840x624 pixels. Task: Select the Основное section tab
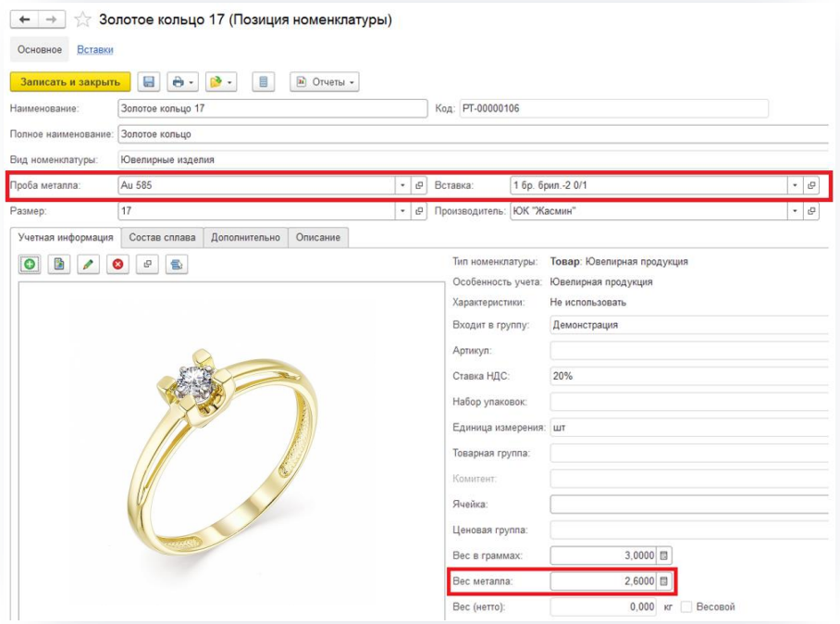[x=40, y=50]
